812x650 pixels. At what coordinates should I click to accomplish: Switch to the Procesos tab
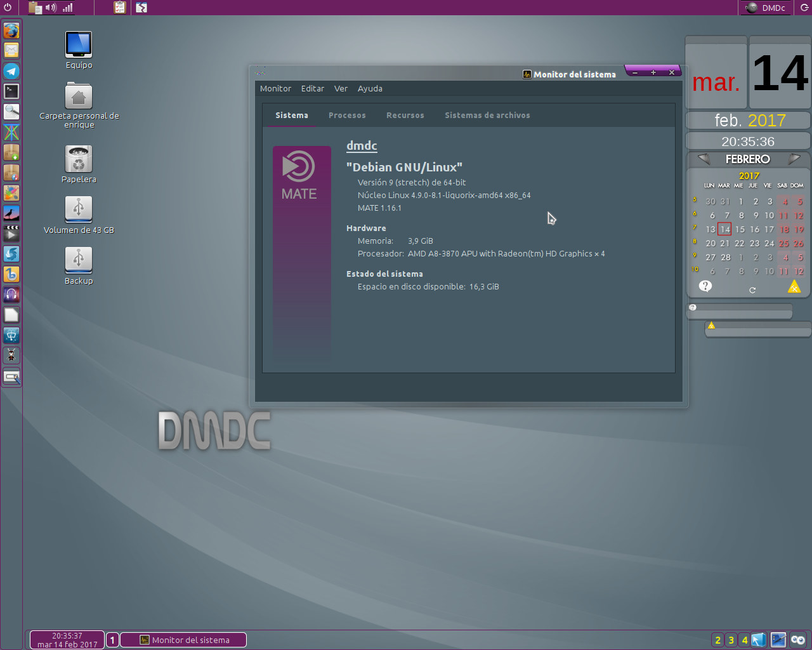point(347,116)
